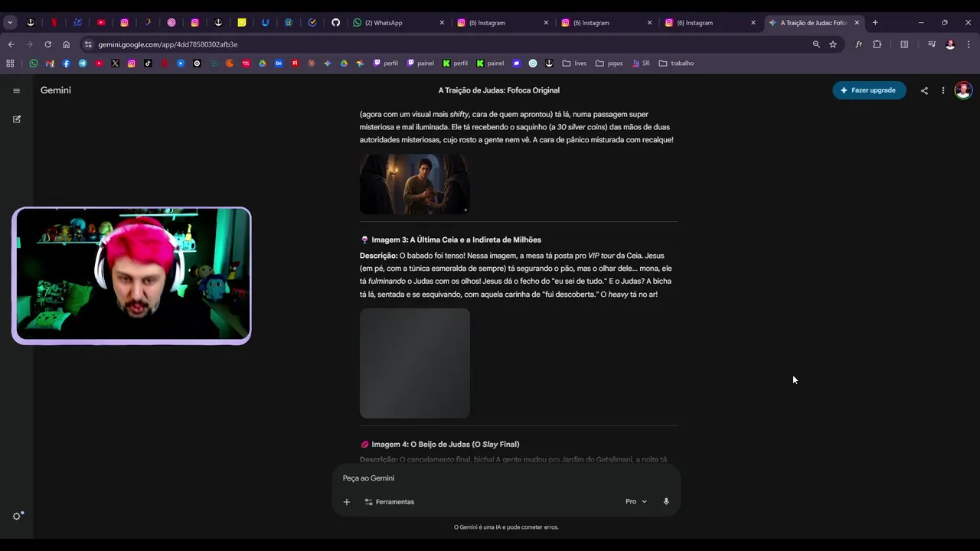
Task: Open the generated Judas coins image thumbnail
Action: click(414, 184)
